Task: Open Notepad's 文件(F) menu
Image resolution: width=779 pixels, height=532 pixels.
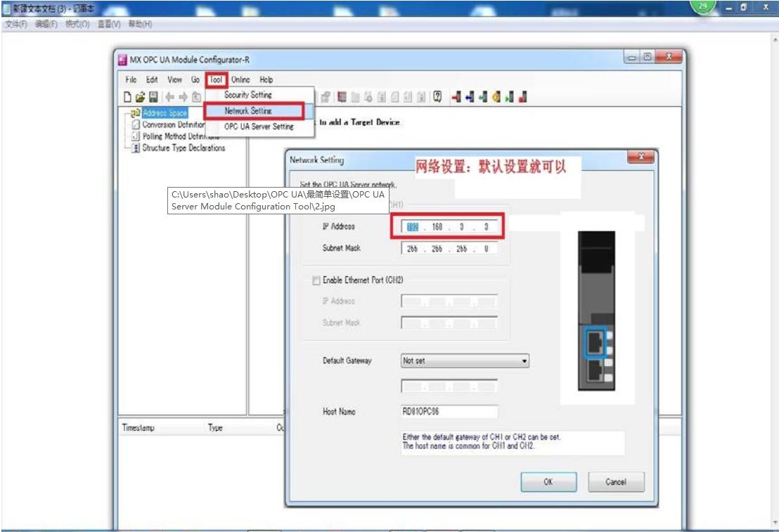Action: point(16,25)
